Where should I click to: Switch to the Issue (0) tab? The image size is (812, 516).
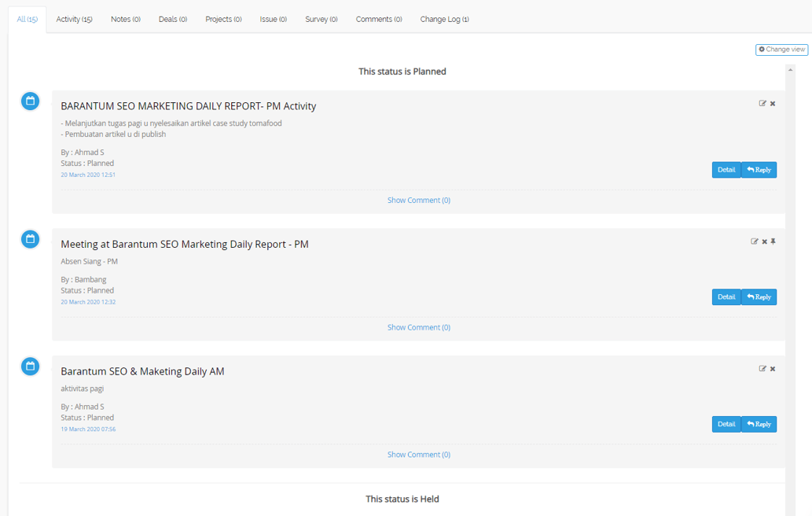[x=274, y=19]
